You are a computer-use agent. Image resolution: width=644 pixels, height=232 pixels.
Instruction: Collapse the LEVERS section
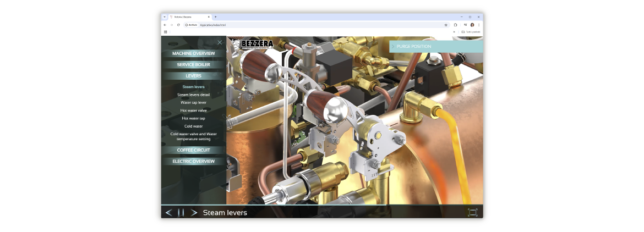[193, 76]
